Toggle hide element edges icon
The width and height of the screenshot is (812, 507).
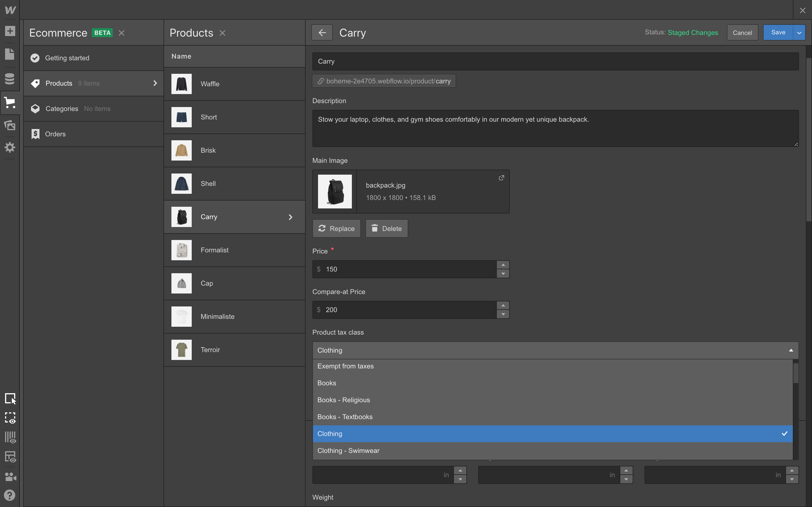pyautogui.click(x=10, y=418)
